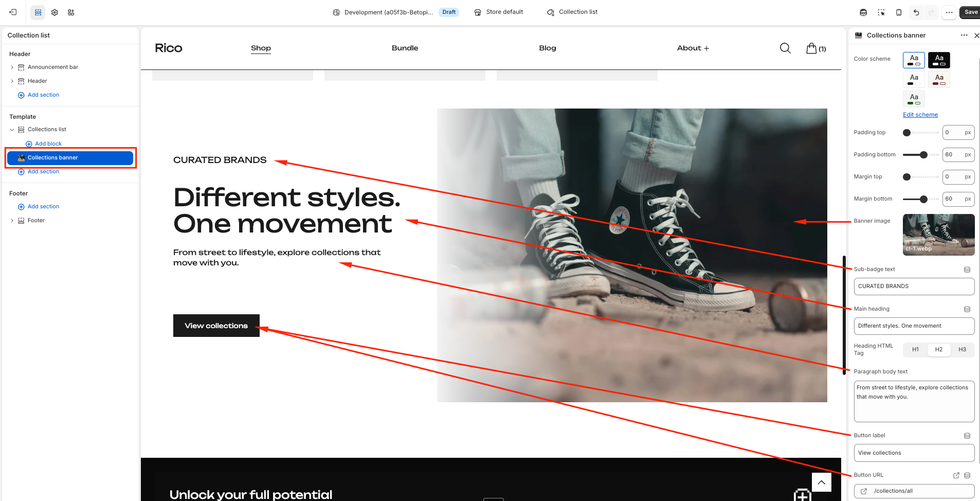
Task: Adjust the Padding bottom slider
Action: 921,155
